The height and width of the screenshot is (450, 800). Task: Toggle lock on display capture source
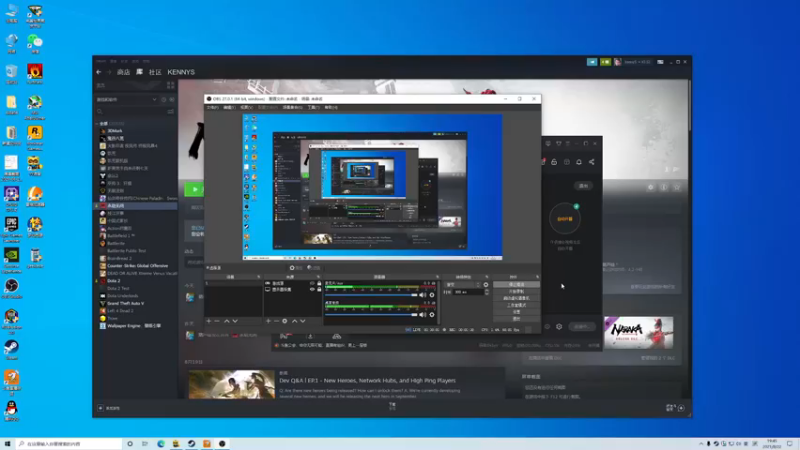click(319, 289)
